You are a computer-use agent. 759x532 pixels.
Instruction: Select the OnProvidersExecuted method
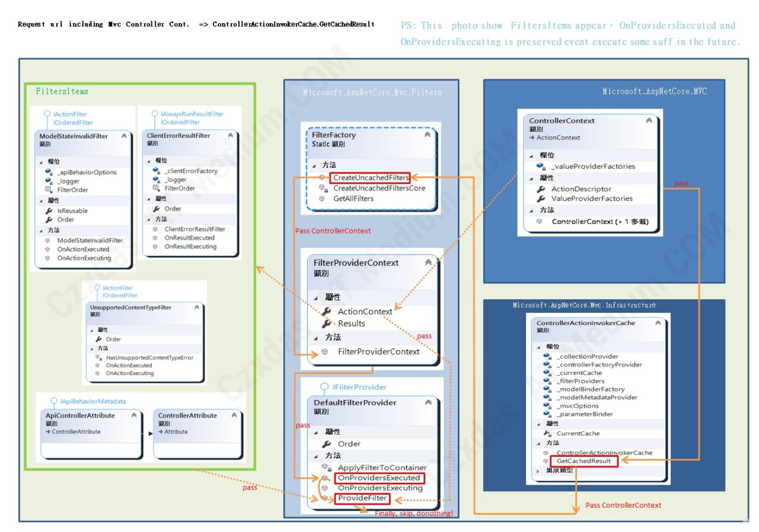click(x=379, y=478)
